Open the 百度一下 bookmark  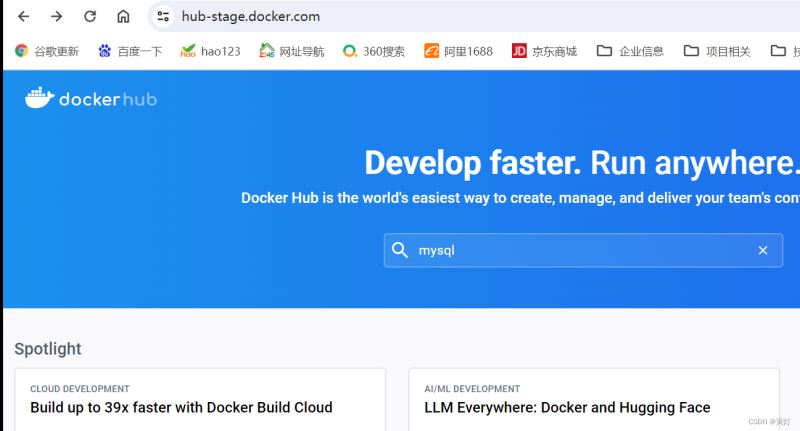(x=130, y=51)
